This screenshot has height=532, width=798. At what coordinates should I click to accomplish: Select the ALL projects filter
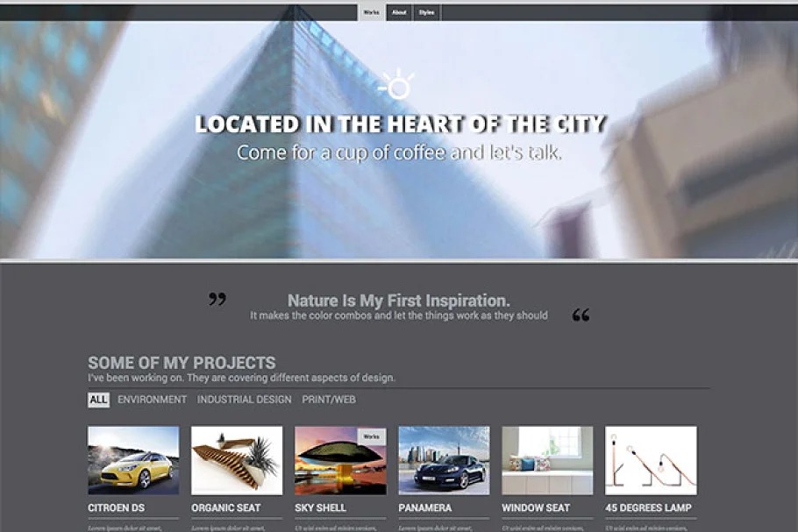(x=99, y=400)
